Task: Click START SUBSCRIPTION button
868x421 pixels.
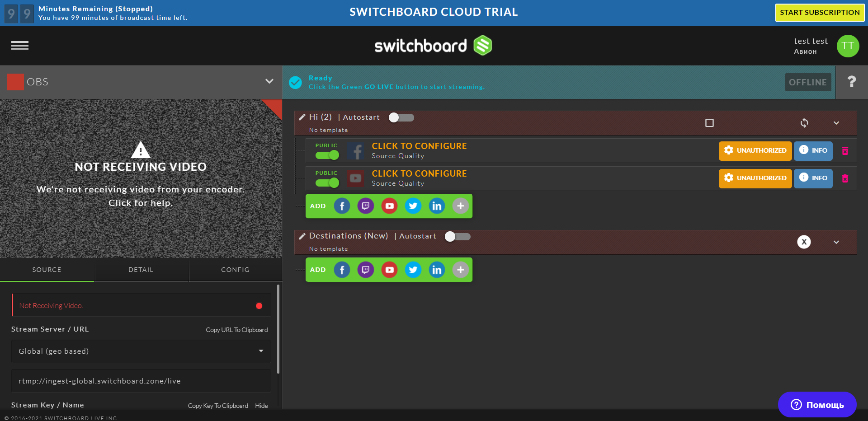Action: click(820, 13)
